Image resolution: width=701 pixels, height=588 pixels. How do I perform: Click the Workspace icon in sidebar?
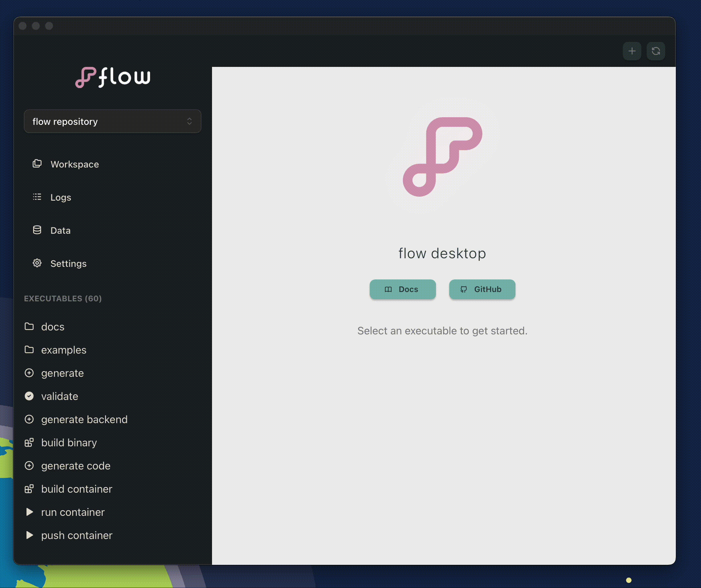click(x=37, y=164)
